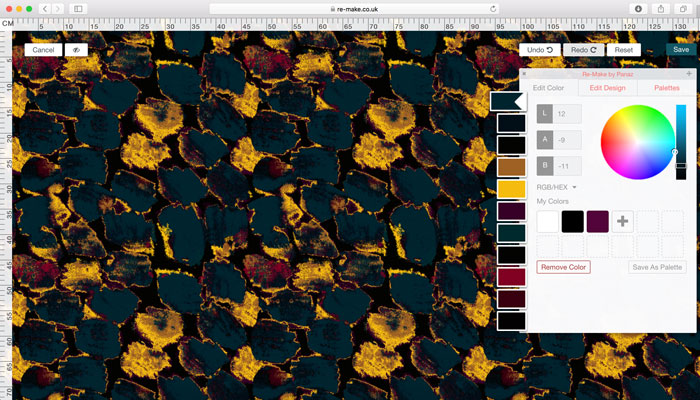Click the Safari page reload icon
Image resolution: width=700 pixels, height=400 pixels.
pyautogui.click(x=493, y=8)
